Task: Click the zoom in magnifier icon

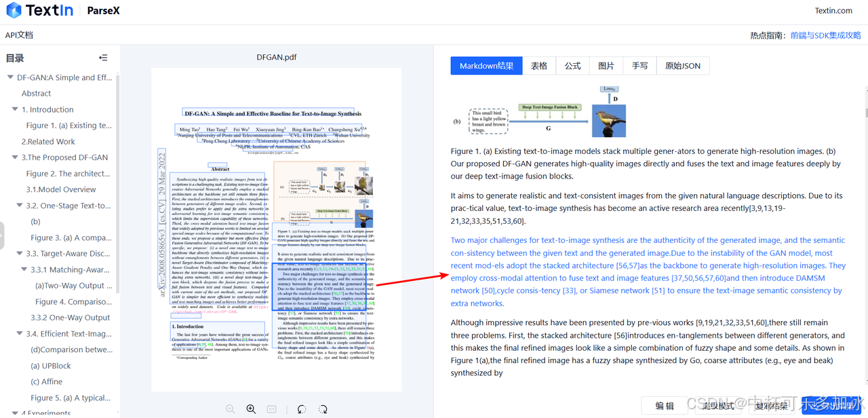Action: [x=251, y=408]
